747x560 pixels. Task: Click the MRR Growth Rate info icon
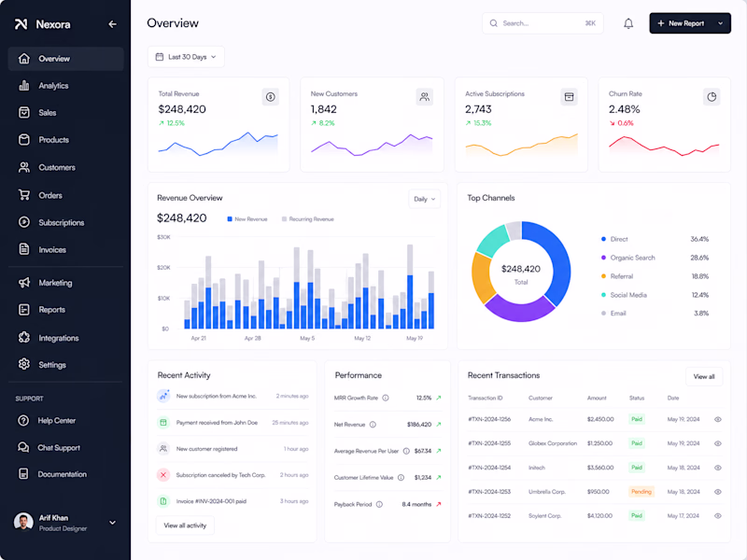pos(386,398)
